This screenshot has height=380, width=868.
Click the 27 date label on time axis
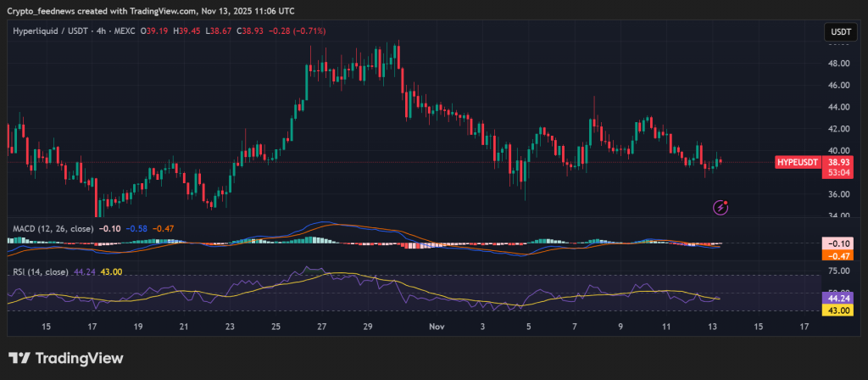coord(322,327)
